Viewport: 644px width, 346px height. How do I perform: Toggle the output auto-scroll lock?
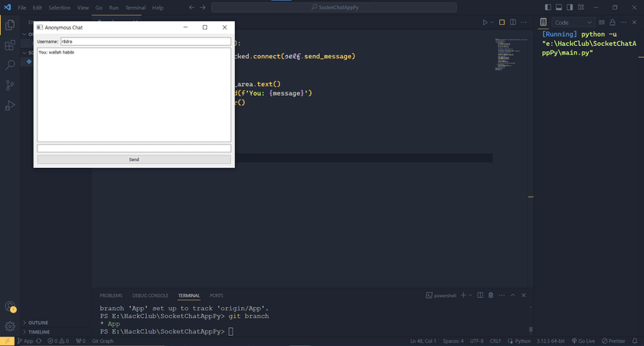click(x=612, y=23)
